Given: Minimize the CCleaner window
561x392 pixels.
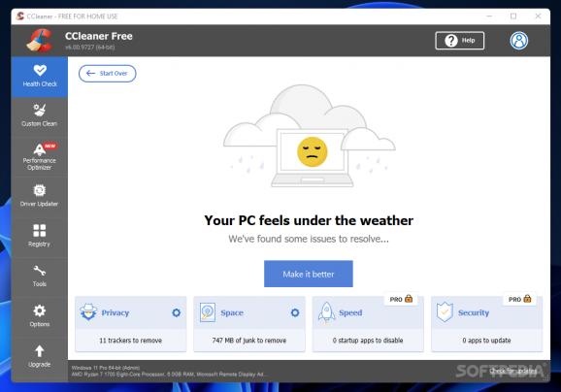Looking at the screenshot, I should (489, 16).
